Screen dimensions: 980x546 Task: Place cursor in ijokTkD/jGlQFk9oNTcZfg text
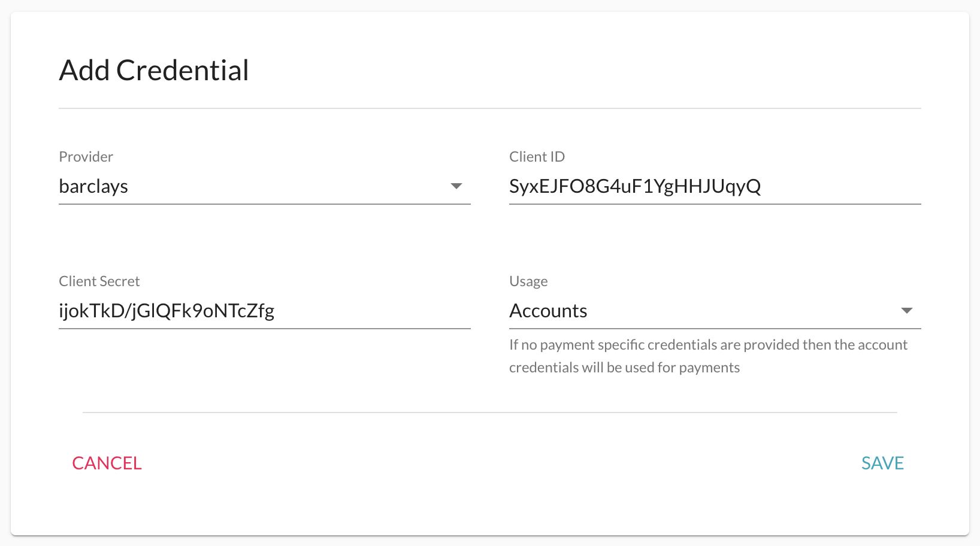[x=167, y=311]
